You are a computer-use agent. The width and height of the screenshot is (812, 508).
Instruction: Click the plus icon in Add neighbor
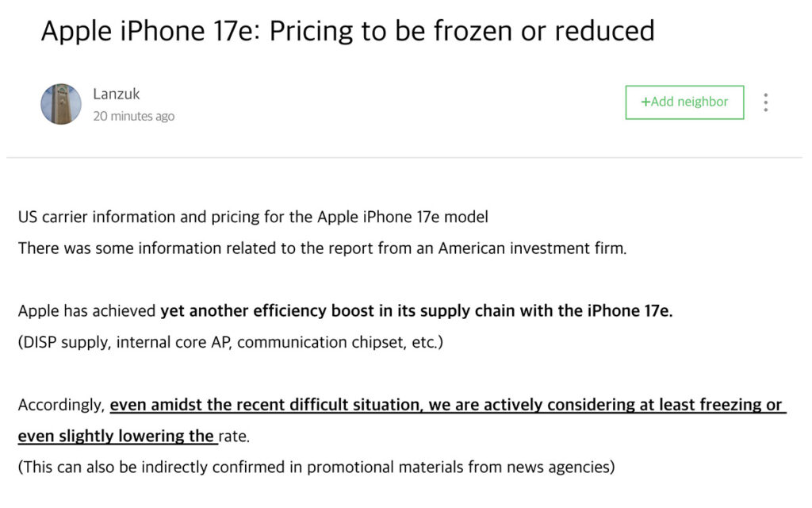(645, 102)
